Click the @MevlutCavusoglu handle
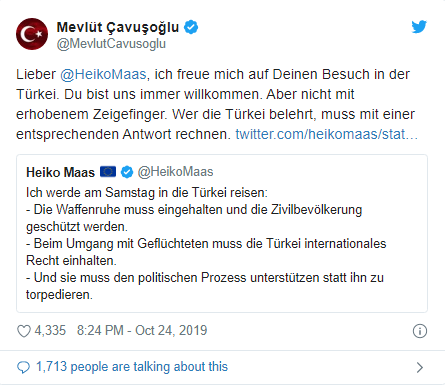Viewport: 445px width, 387px height. pyautogui.click(x=111, y=44)
